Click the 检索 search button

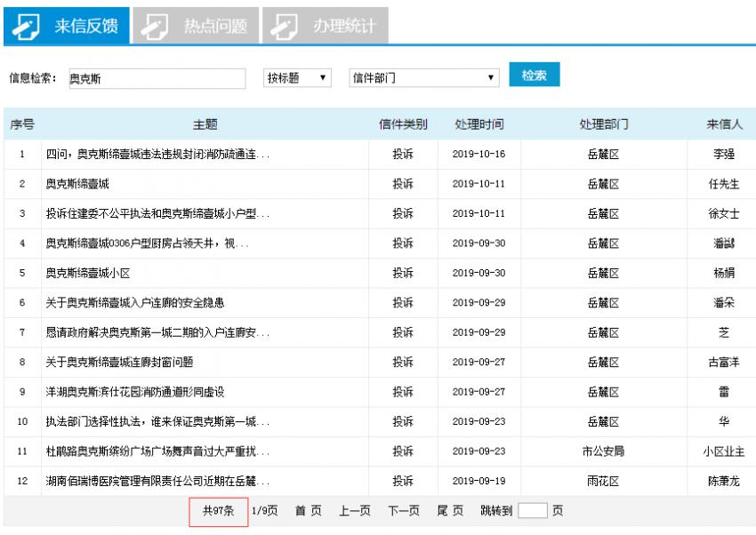click(x=535, y=75)
